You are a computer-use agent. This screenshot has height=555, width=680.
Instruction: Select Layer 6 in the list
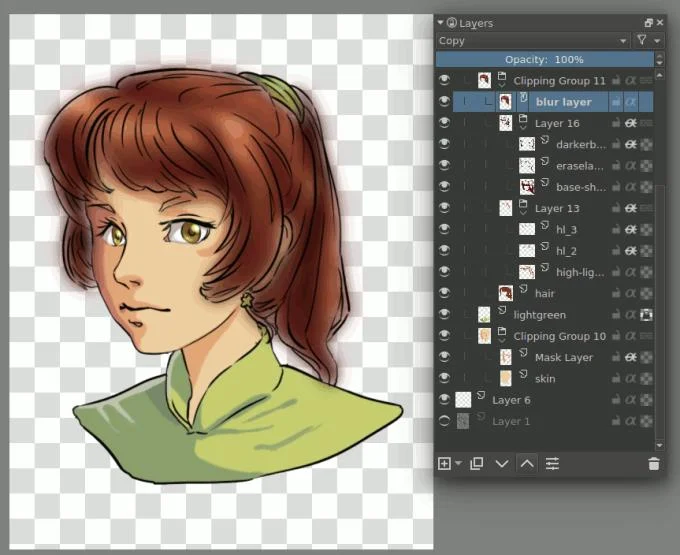(512, 400)
